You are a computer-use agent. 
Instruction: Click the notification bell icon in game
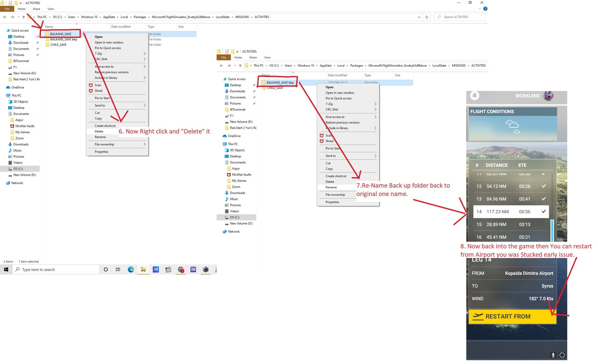474,96
